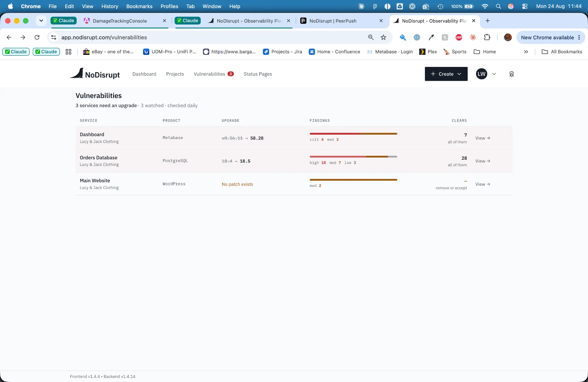
Task: Click the LW user avatar
Action: click(481, 74)
